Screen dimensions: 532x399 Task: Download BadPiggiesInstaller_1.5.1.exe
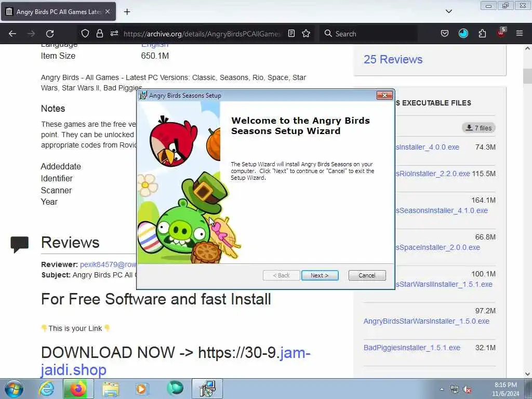[412, 348]
